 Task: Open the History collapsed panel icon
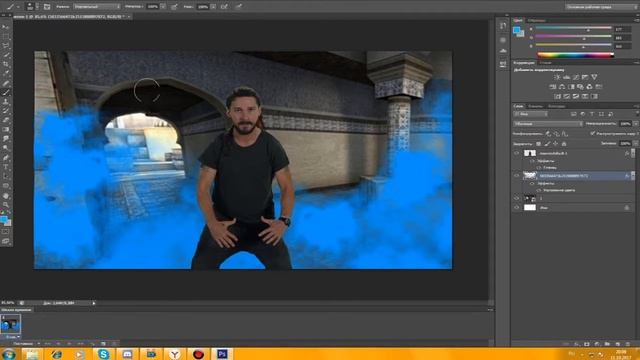coord(503,25)
